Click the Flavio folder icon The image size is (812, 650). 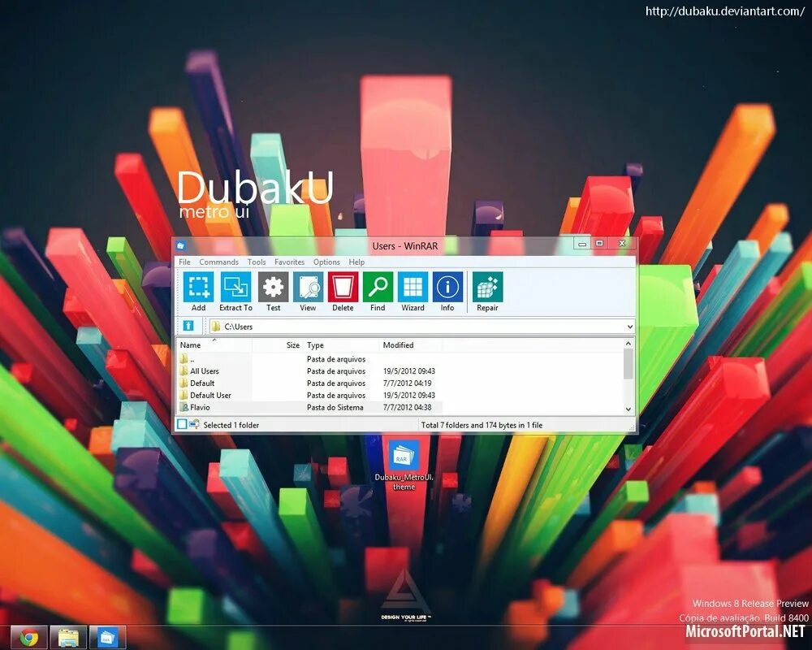click(184, 407)
